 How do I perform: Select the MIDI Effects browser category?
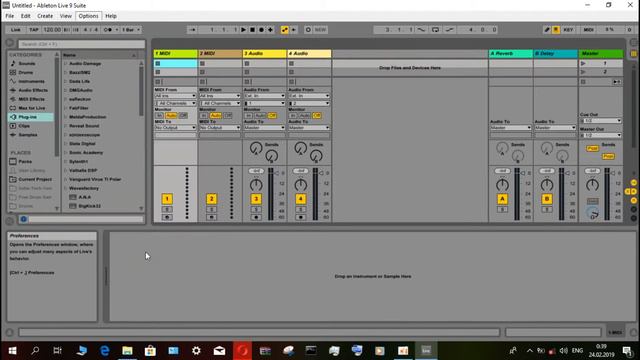pos(31,99)
